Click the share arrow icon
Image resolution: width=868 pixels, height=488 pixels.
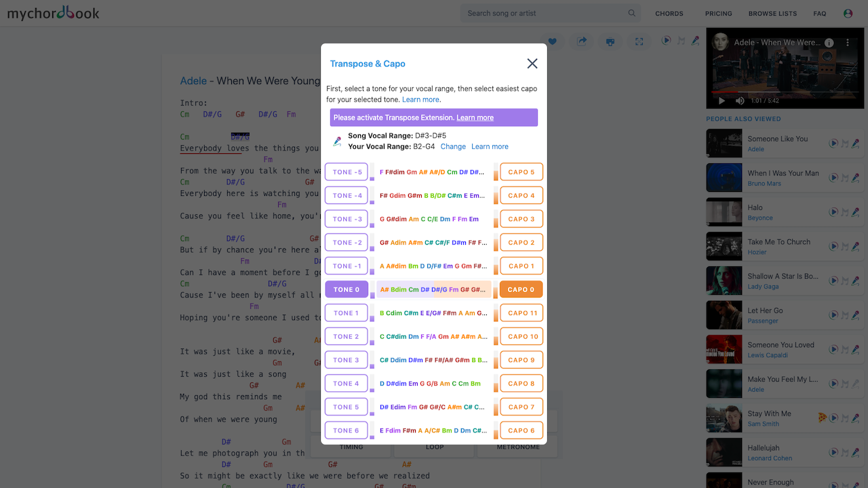pyautogui.click(x=582, y=41)
